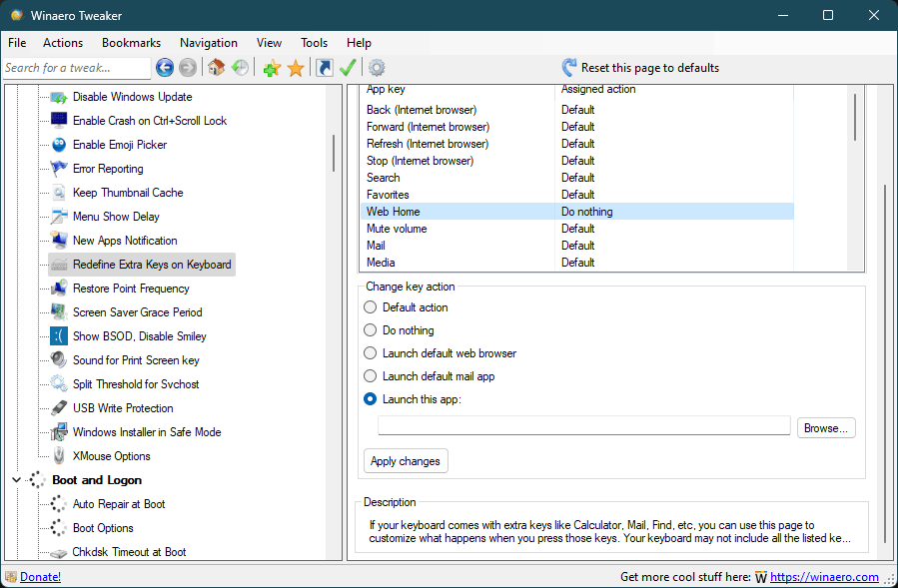Select the Mute volume key row

click(577, 229)
